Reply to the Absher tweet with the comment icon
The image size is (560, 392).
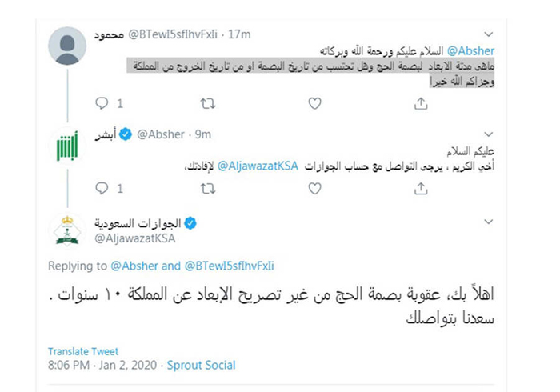[x=102, y=188]
